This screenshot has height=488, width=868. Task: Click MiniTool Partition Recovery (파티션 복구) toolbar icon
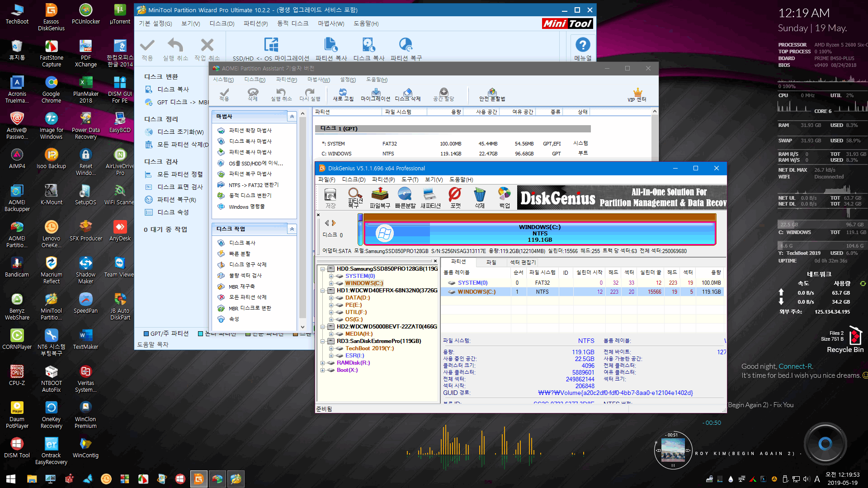406,50
